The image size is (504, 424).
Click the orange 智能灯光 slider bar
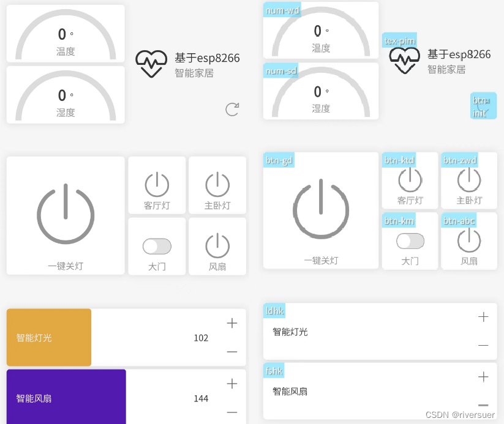tap(49, 338)
